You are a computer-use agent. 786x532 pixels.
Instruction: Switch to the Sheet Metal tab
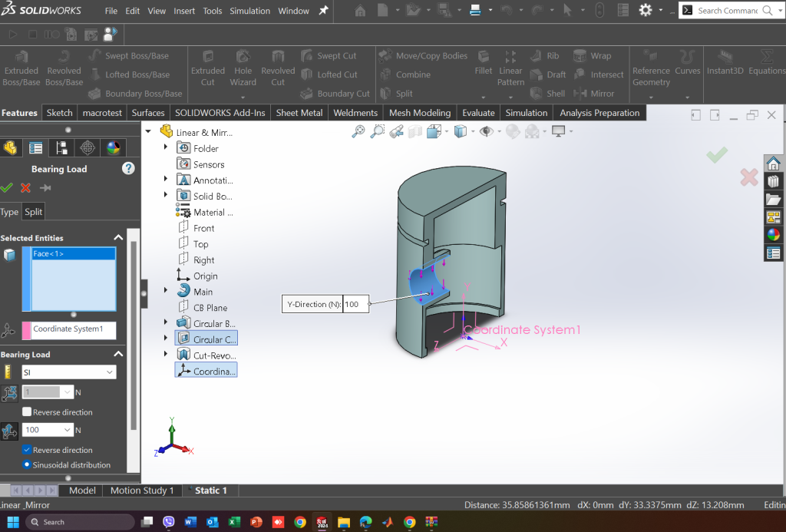(x=299, y=113)
